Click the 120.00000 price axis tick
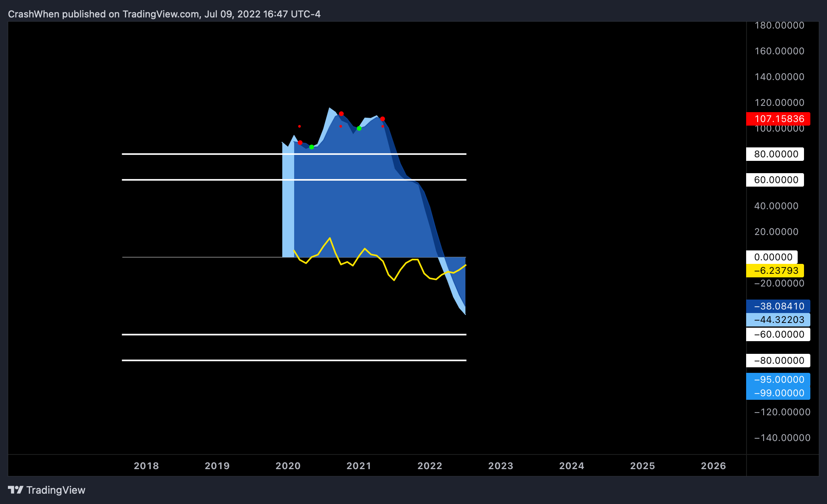Image resolution: width=827 pixels, height=504 pixels. (x=779, y=103)
